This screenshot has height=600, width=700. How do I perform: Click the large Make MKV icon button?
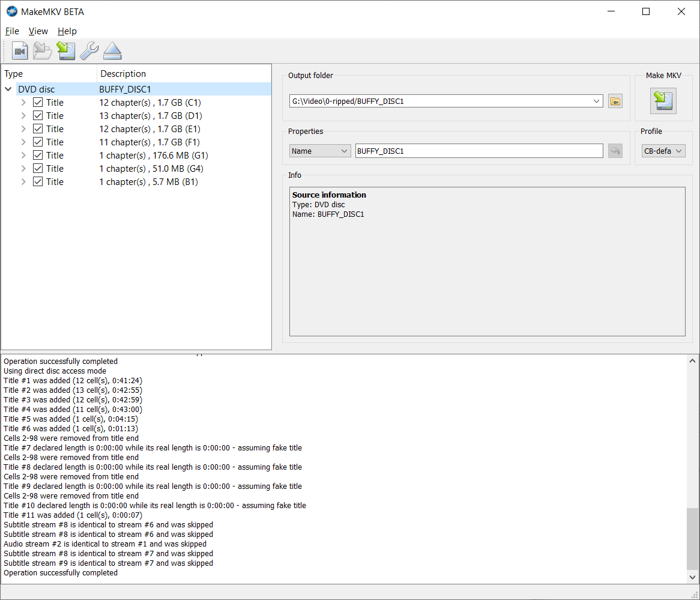tap(663, 101)
